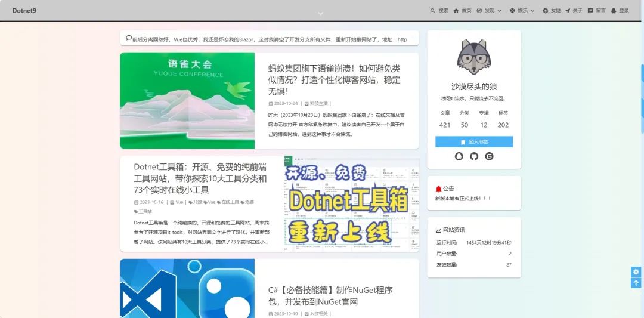Click 登录 to log in
This screenshot has height=318, width=644.
coord(620,11)
